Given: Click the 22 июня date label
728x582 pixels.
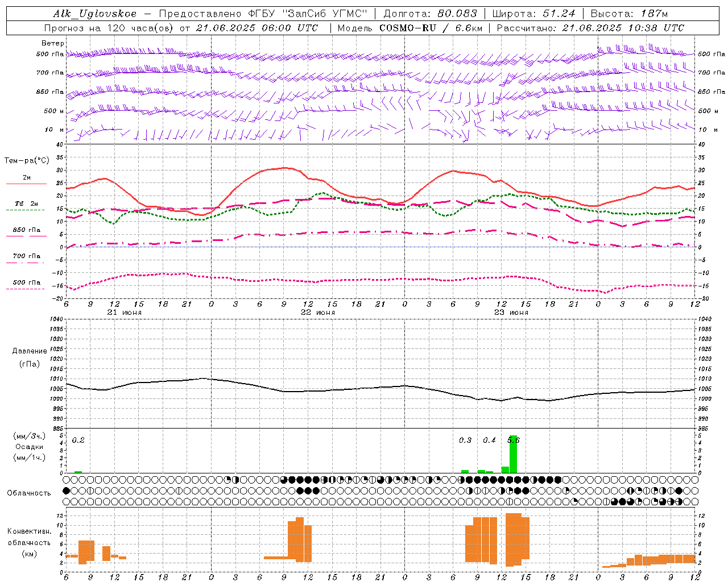Looking at the screenshot, I should tap(318, 313).
